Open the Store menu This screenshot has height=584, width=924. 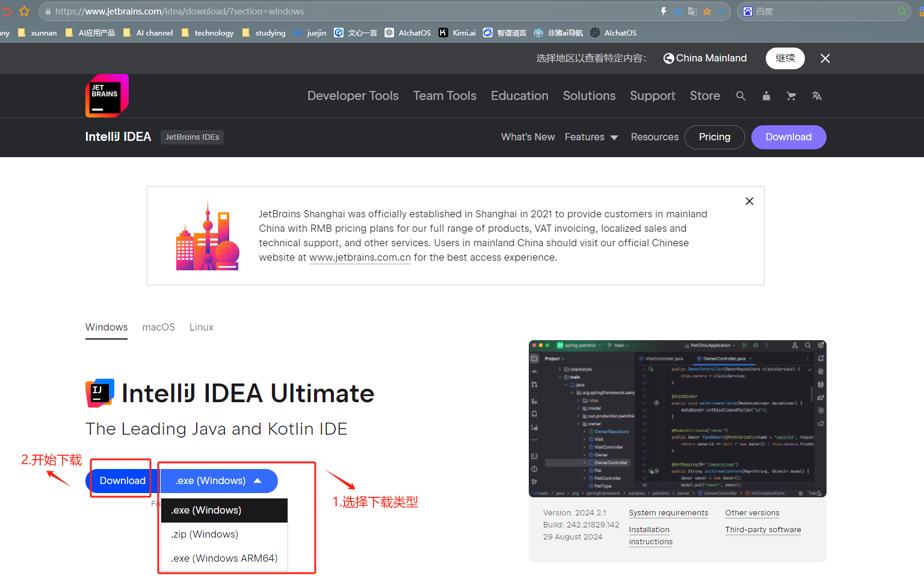(705, 96)
